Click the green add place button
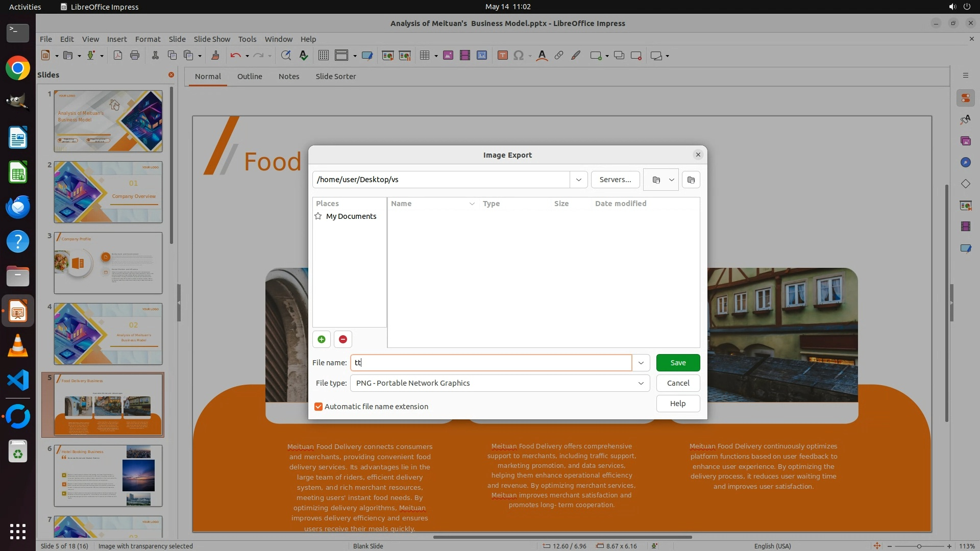 pyautogui.click(x=322, y=339)
